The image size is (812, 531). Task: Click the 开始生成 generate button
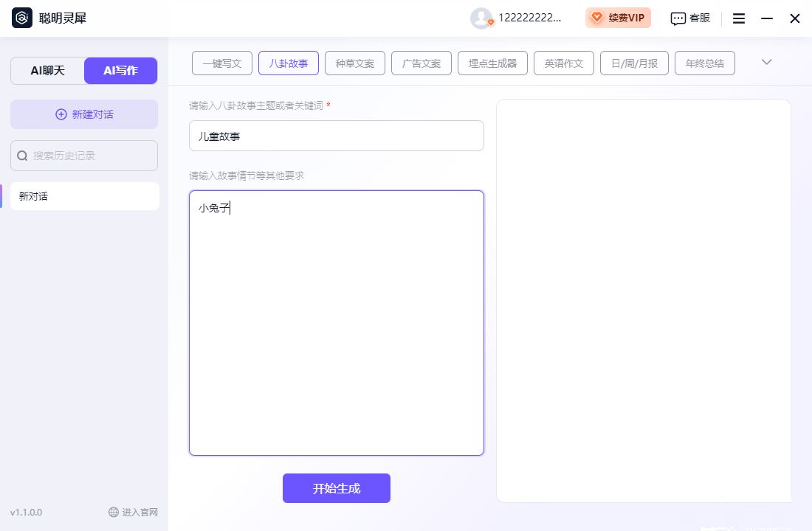(x=336, y=487)
